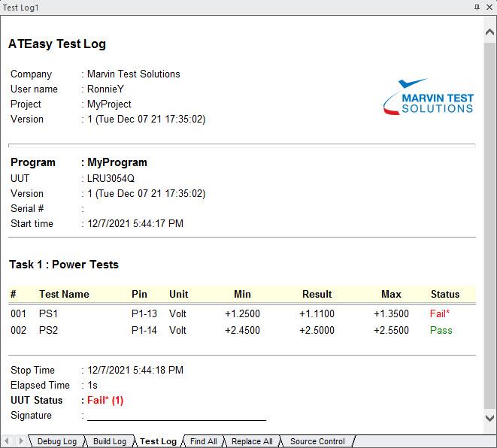Click the Marvin Test Solutions logo

(x=428, y=97)
